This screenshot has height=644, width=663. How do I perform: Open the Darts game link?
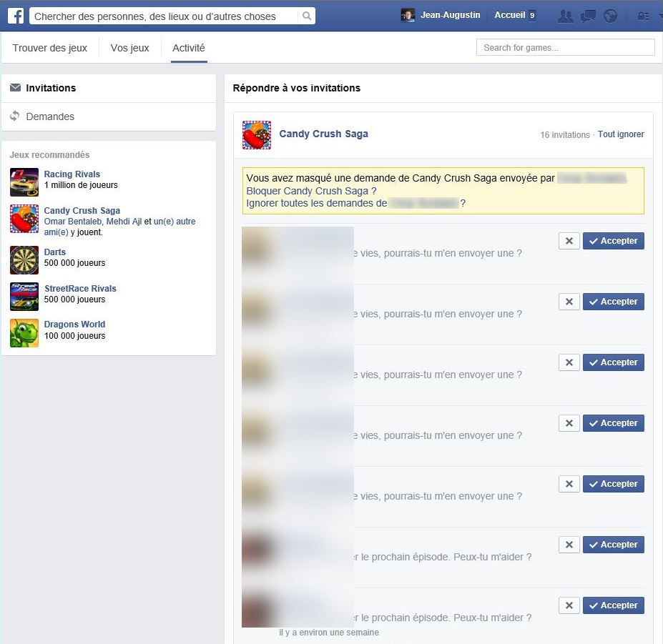tap(55, 252)
